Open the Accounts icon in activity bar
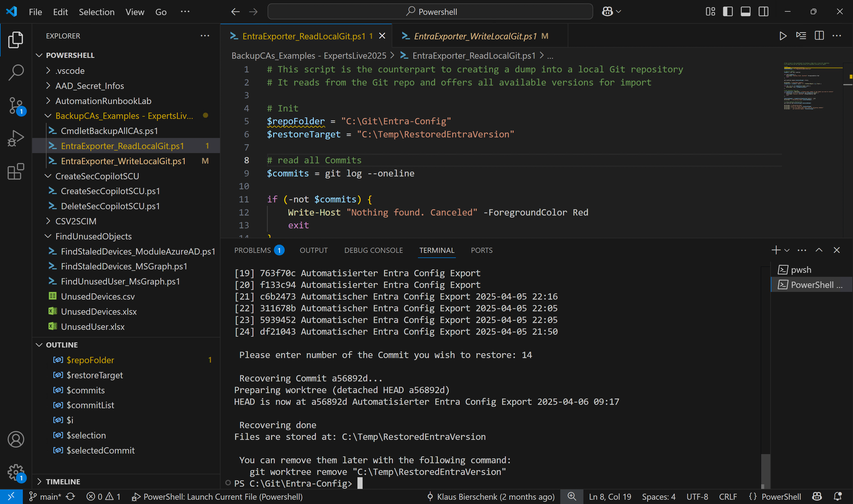 [16, 439]
